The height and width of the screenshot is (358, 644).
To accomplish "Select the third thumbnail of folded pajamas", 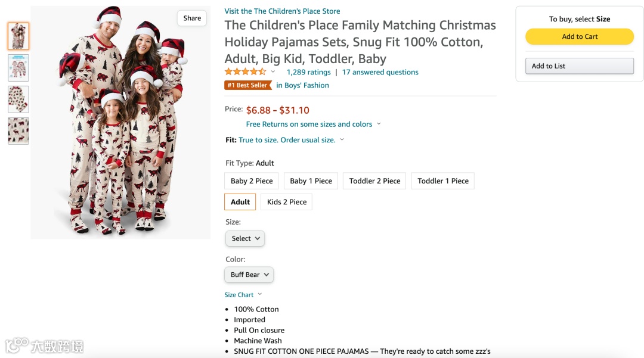I will coord(18,99).
